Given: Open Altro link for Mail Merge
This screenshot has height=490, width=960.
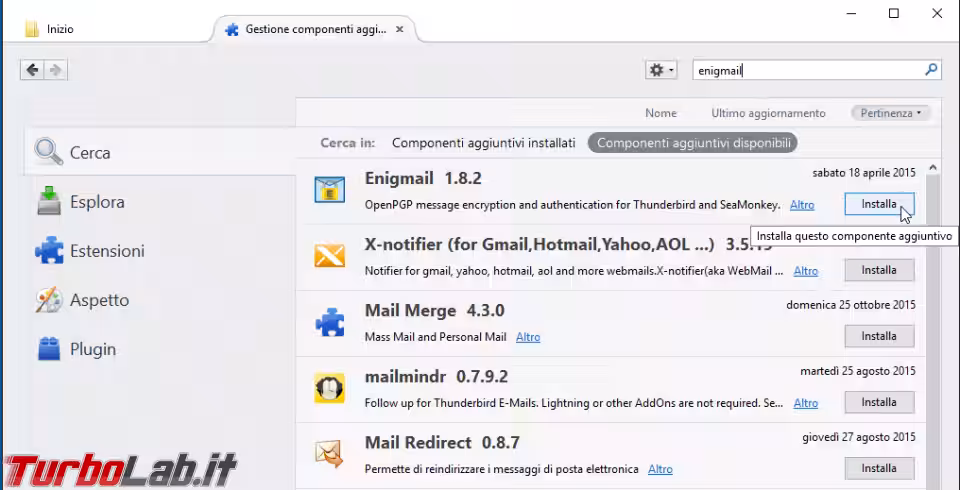Looking at the screenshot, I should tap(528, 337).
